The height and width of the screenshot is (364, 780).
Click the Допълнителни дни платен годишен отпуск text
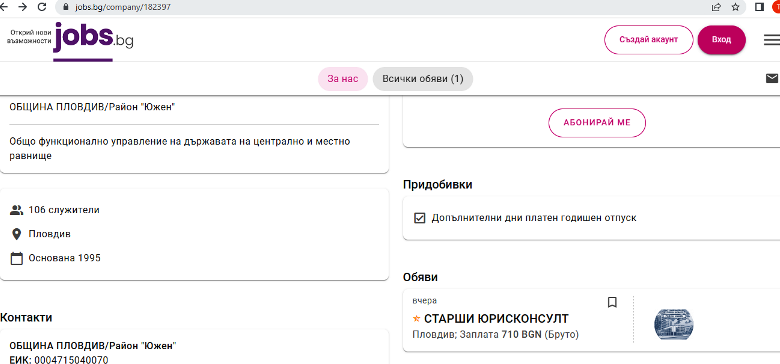coord(534,218)
